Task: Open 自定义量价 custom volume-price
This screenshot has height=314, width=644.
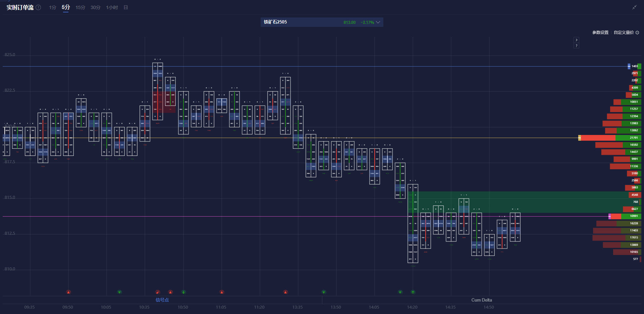Action: tap(624, 33)
